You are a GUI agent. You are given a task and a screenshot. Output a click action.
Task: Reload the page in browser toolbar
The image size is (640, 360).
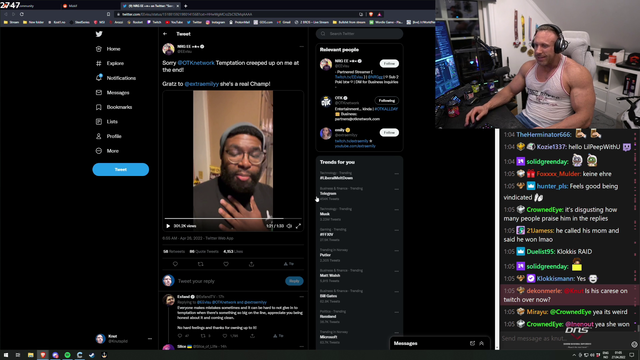pos(22,14)
